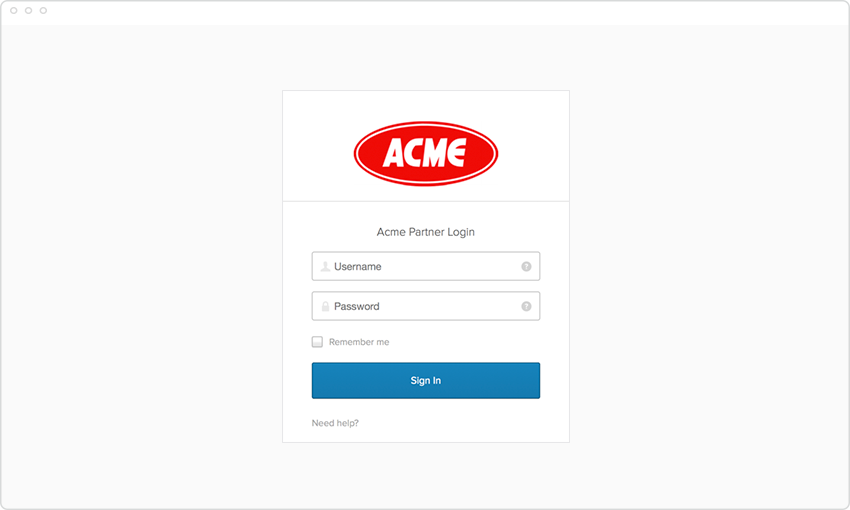Focus the Username input field
850x510 pixels.
(426, 266)
